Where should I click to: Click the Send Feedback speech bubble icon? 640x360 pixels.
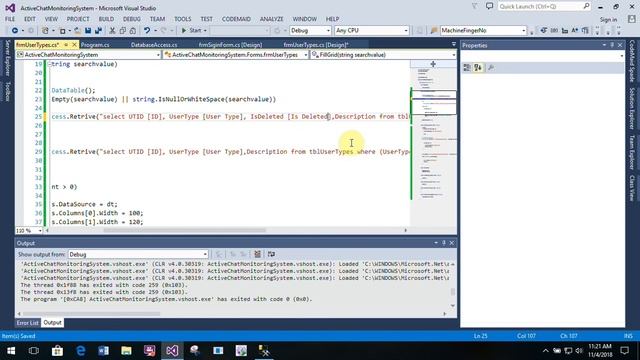489,6
